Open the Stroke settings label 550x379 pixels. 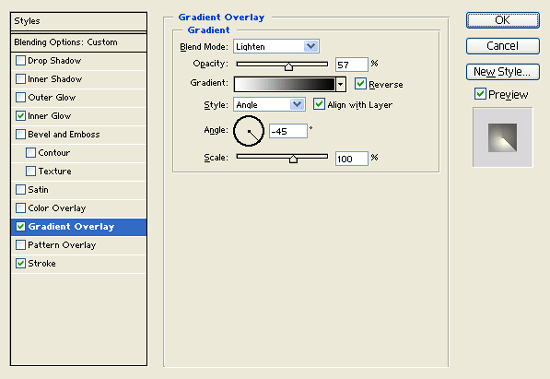pyautogui.click(x=42, y=263)
